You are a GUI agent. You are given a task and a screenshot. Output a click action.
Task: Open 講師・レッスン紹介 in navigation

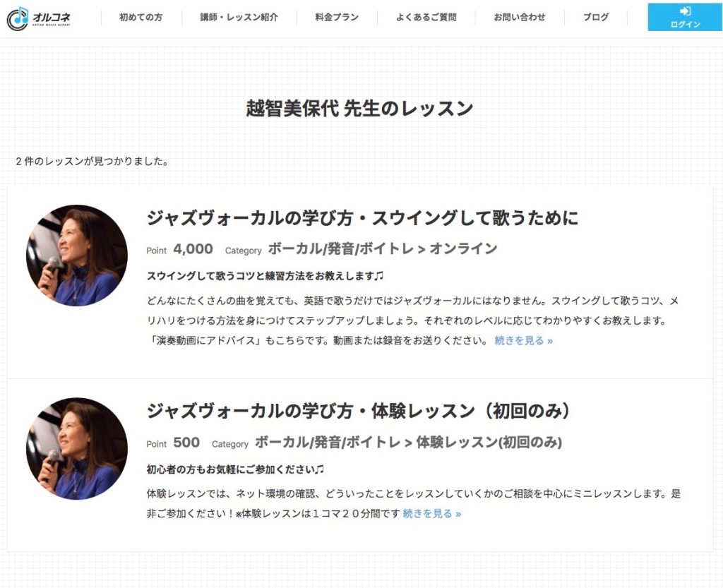click(239, 18)
